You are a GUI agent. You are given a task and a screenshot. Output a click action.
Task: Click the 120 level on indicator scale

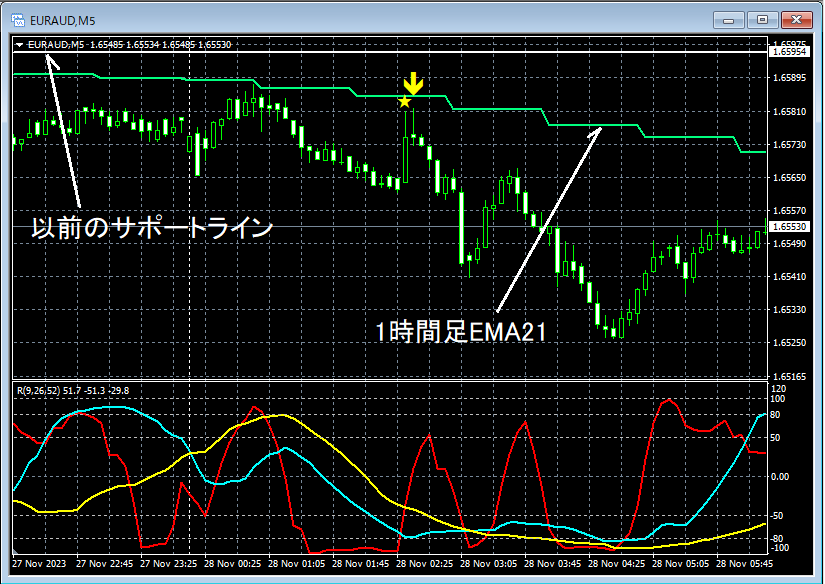(x=778, y=389)
